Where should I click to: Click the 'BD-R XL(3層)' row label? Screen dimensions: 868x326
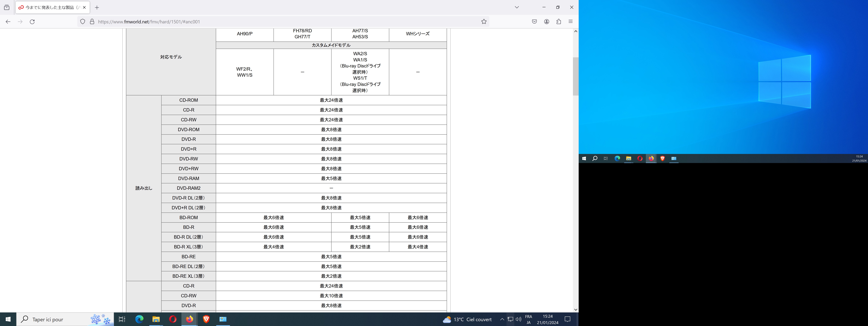coord(189,247)
